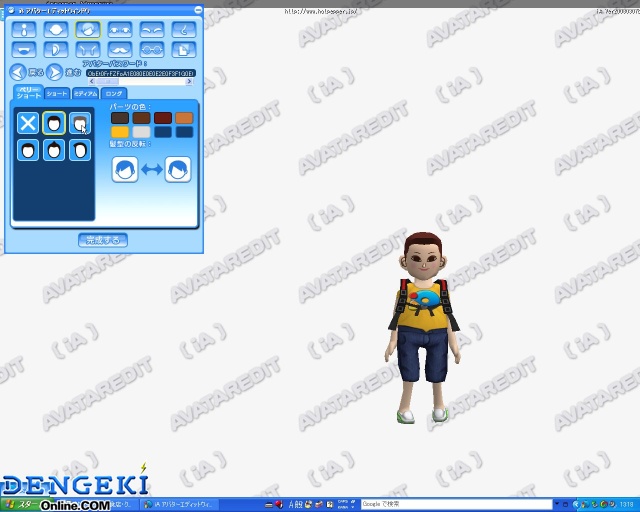Select the iA アバターエディット taskbar window button
Image resolution: width=640 pixels, height=512 pixels.
coord(178,505)
